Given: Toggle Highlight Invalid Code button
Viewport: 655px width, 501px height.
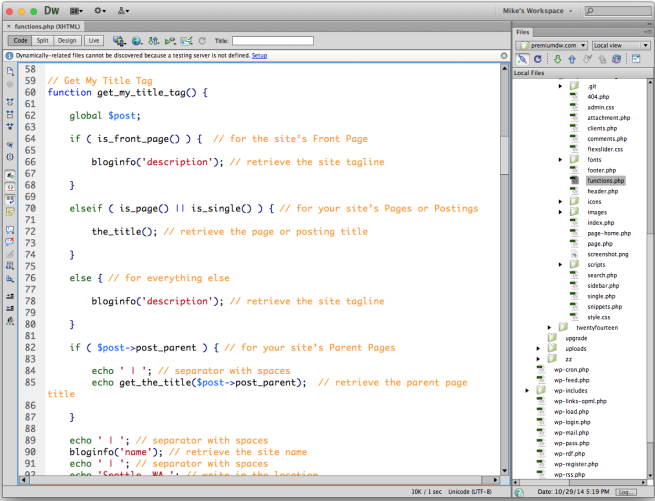Looking at the screenshot, I should point(10,187).
